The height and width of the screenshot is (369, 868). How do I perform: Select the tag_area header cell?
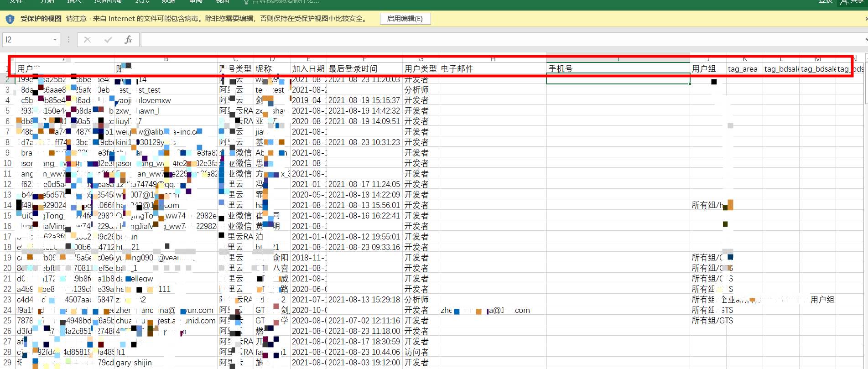point(744,69)
